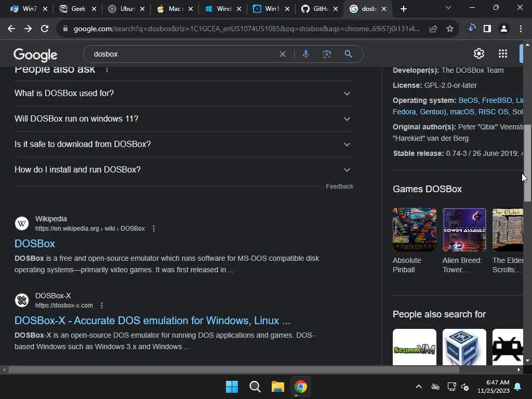Open the ScummVM related search thumbnail
The height and width of the screenshot is (399, 532).
pyautogui.click(x=414, y=347)
